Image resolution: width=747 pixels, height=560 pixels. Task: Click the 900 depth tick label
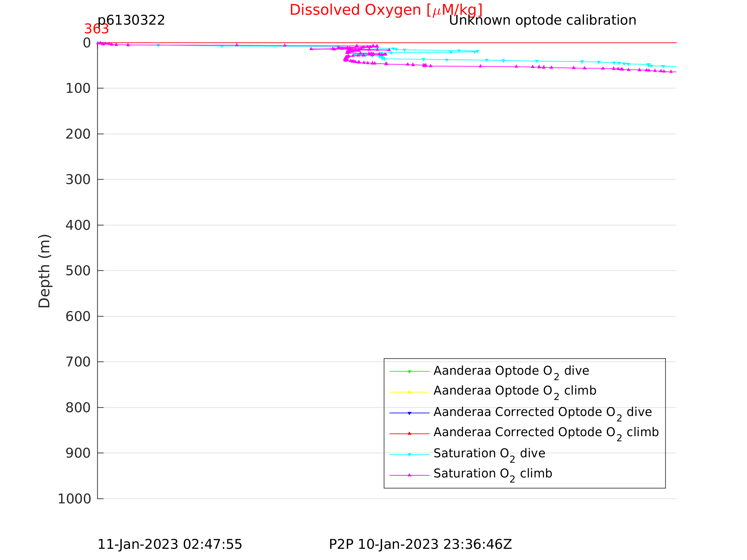click(78, 453)
